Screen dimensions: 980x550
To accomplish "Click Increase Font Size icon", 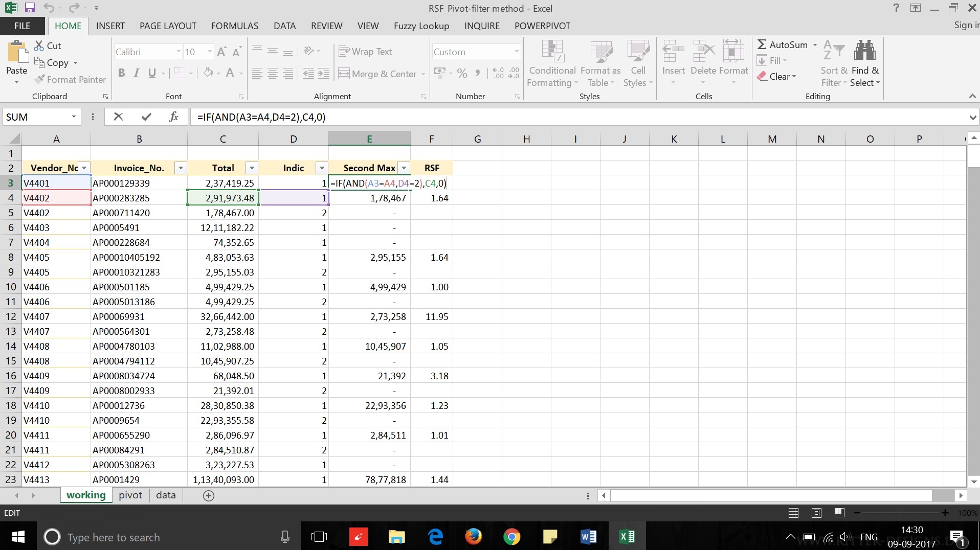I will 221,52.
